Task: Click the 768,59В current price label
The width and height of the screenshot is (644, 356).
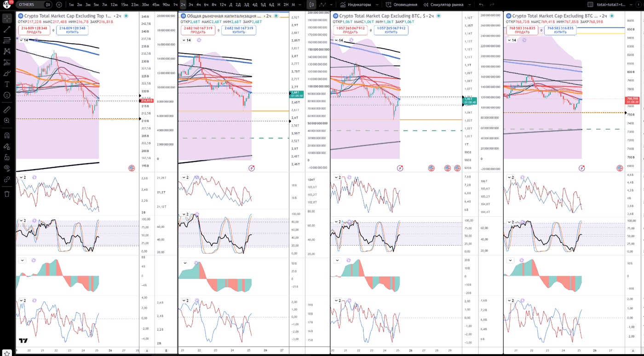Action: pos(631,100)
